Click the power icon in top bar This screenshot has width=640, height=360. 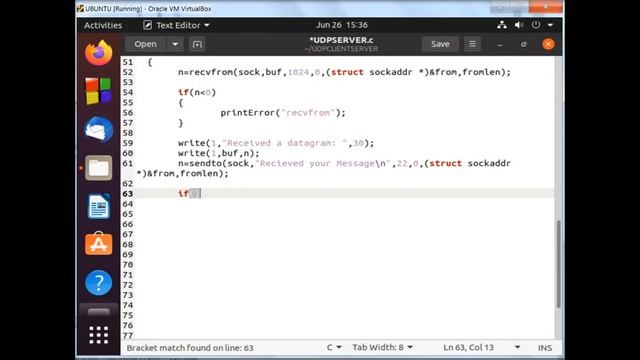coord(536,25)
